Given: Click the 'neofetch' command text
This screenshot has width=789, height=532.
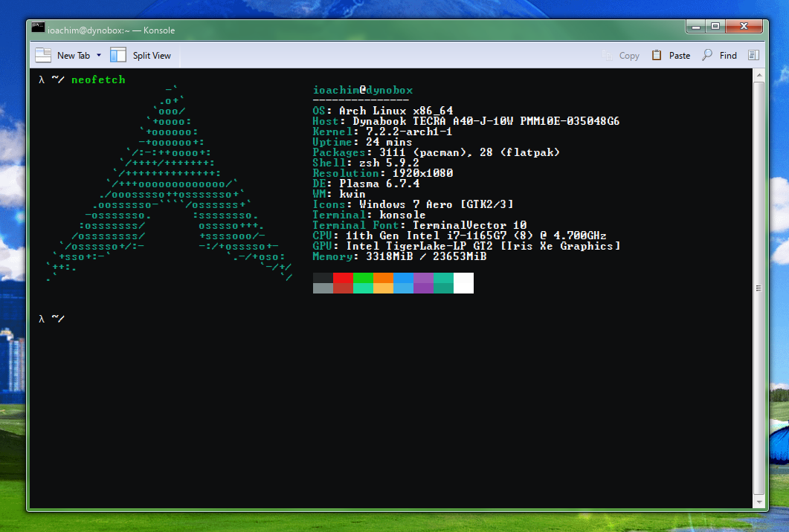Looking at the screenshot, I should (98, 80).
